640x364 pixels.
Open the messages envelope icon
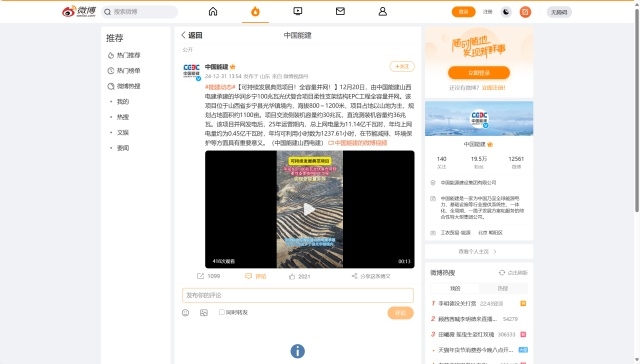click(x=340, y=11)
